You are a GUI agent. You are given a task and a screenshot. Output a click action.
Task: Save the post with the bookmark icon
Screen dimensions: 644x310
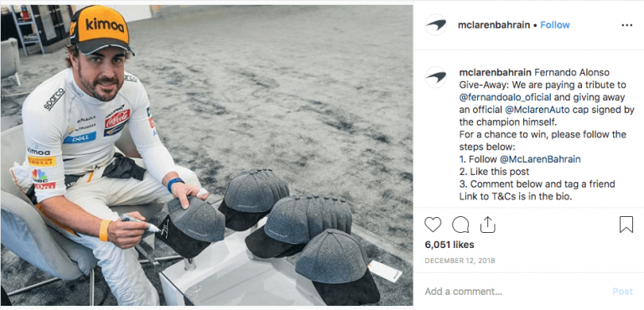(626, 225)
